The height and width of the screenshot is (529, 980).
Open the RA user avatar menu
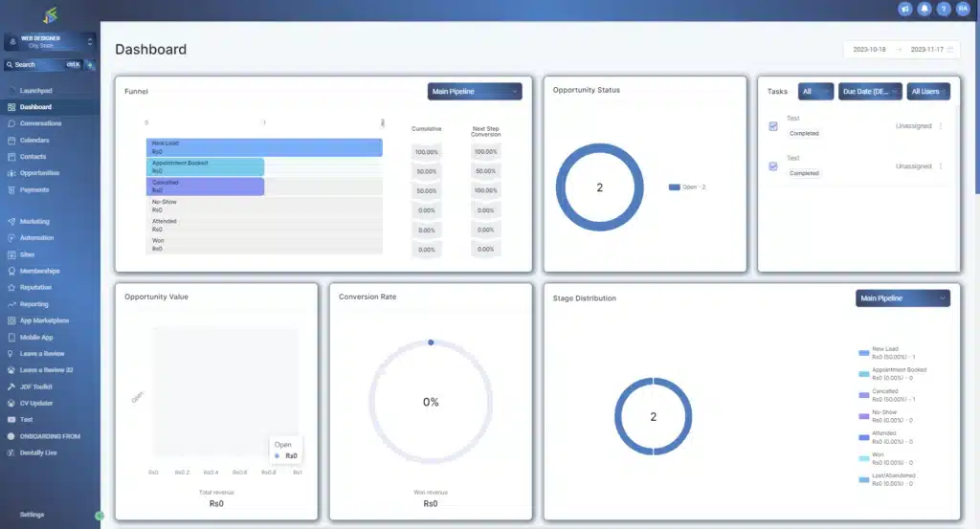[x=963, y=9]
